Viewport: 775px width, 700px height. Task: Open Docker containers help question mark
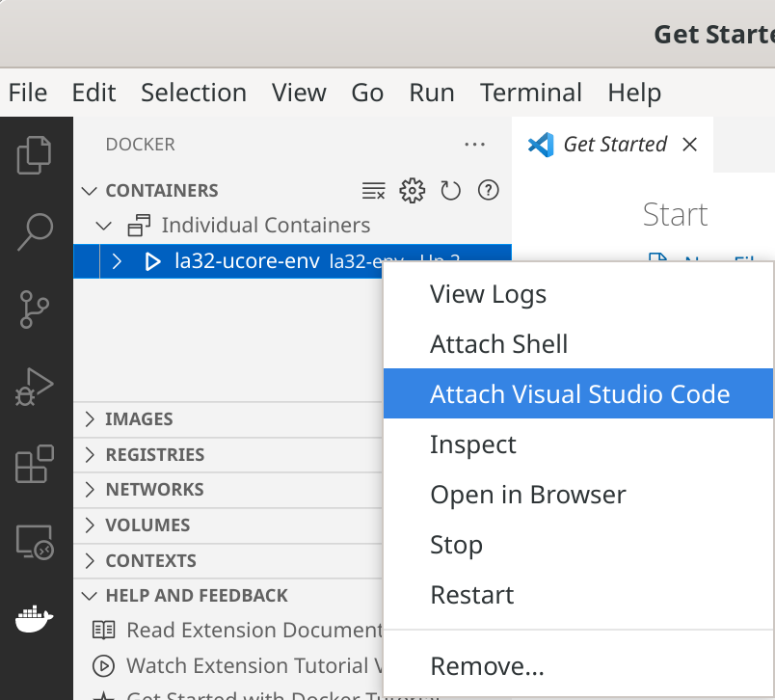click(x=488, y=190)
